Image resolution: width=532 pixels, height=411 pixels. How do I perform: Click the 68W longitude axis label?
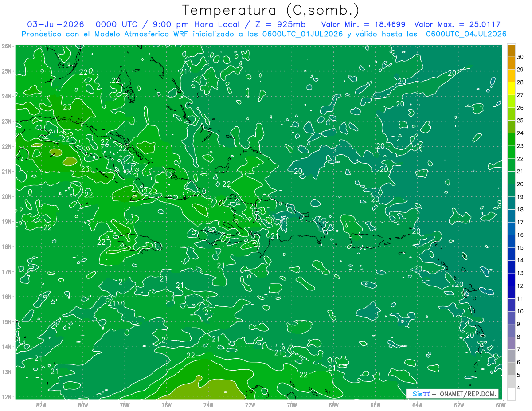click(333, 405)
